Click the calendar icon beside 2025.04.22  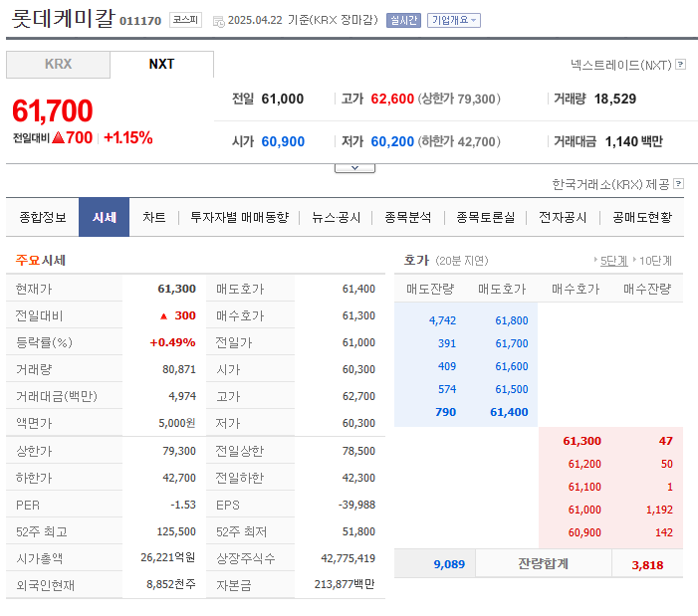point(219,21)
